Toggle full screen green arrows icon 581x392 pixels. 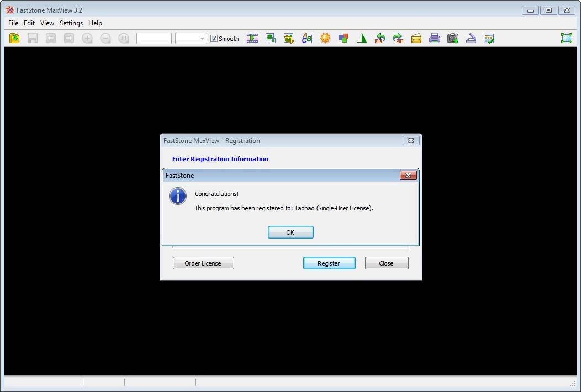click(x=567, y=38)
